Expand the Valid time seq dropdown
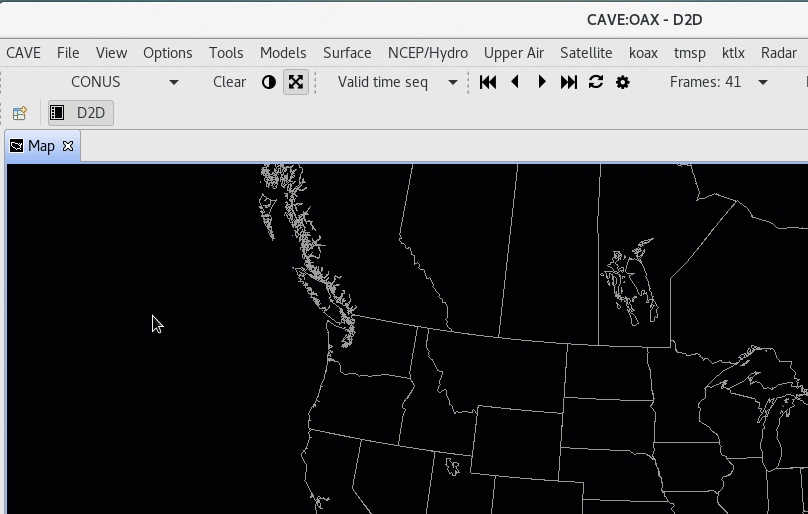The image size is (808, 514). 452,82
